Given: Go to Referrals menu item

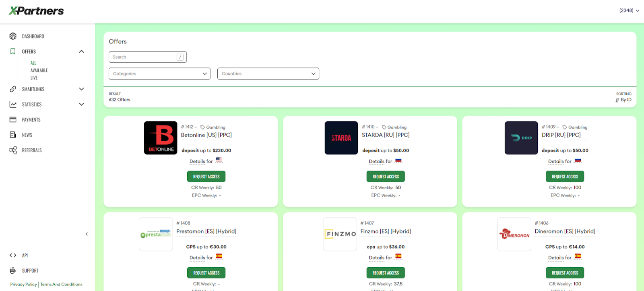Looking at the screenshot, I should [32, 150].
